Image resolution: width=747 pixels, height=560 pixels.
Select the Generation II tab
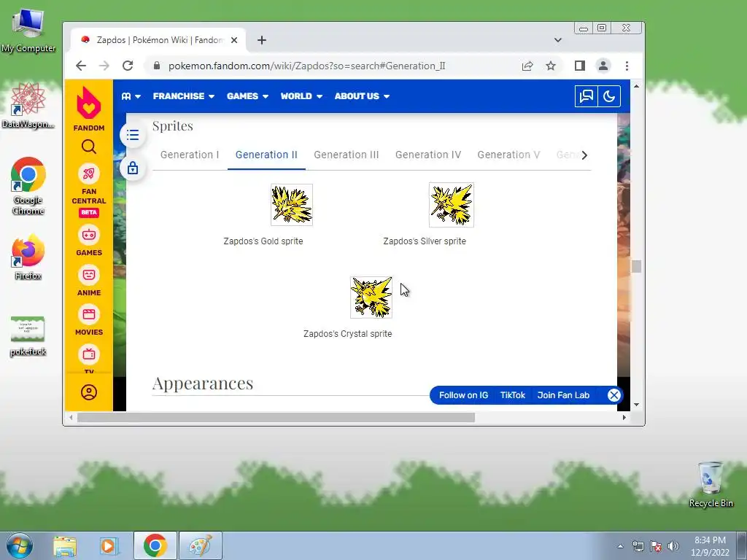point(266,155)
